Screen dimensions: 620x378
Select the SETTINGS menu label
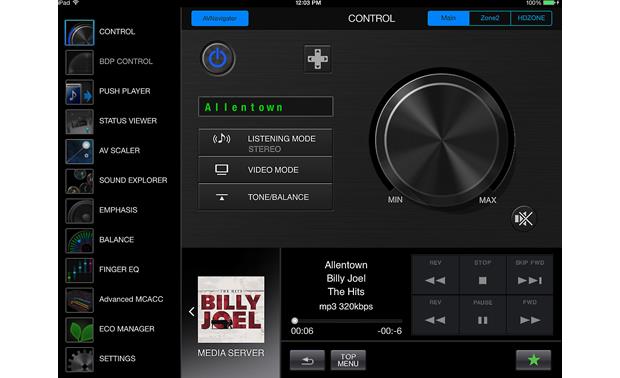click(117, 359)
